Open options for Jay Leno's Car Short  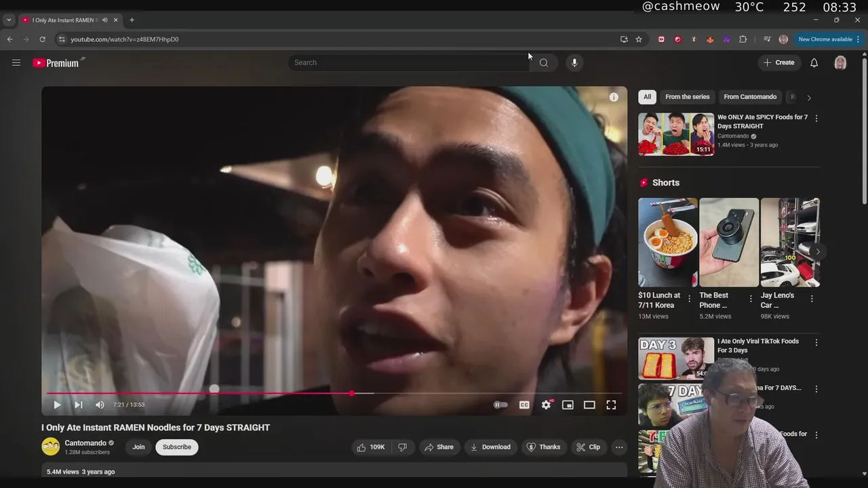tap(812, 299)
